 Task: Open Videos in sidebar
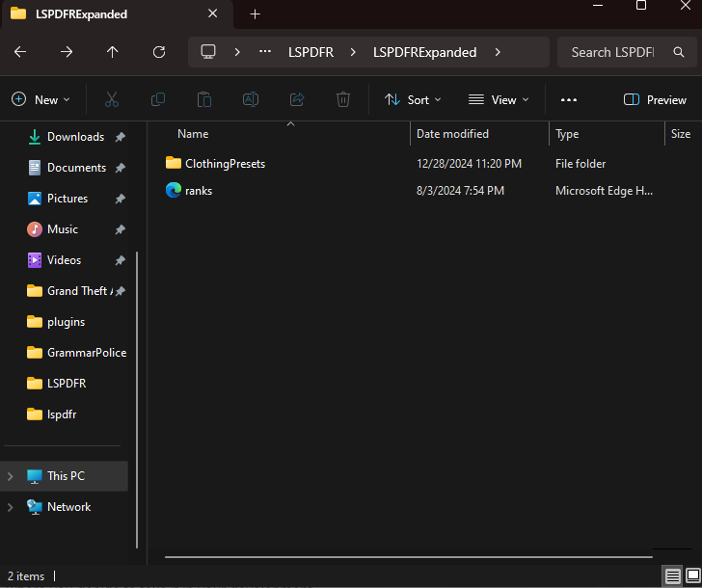coord(64,260)
